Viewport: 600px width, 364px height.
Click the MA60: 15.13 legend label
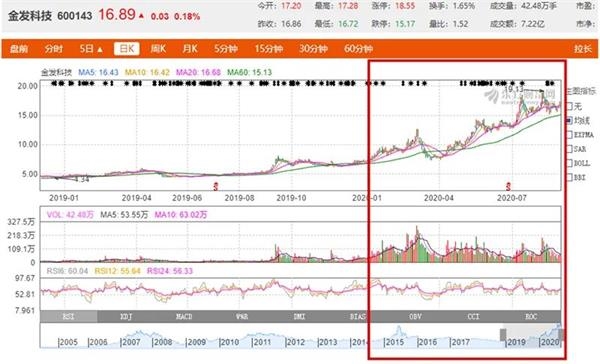(x=249, y=72)
